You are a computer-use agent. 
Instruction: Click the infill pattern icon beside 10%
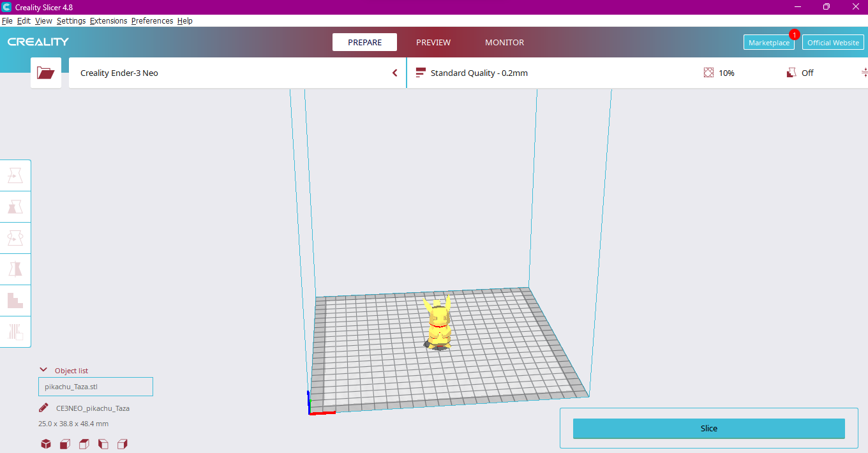click(708, 73)
